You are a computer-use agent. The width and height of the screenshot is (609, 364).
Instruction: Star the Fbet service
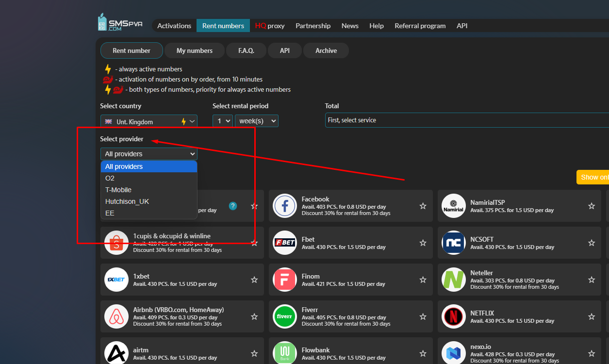coord(423,243)
